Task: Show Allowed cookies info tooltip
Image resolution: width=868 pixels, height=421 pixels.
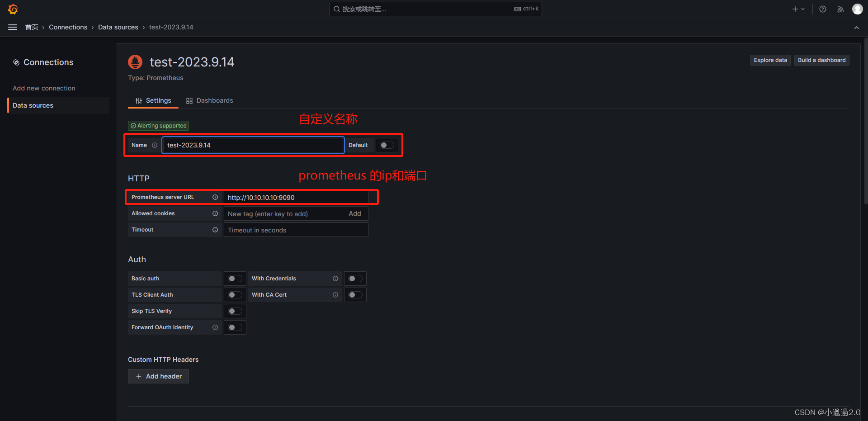Action: [x=215, y=213]
